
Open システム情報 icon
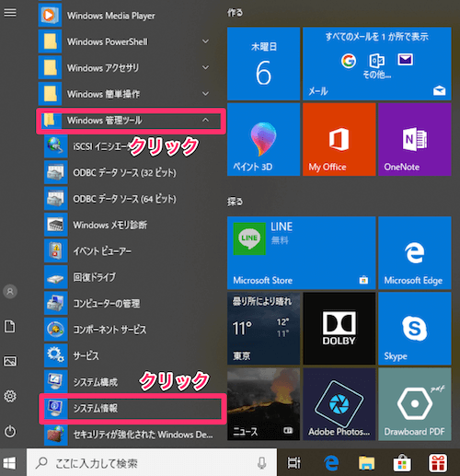(55, 408)
